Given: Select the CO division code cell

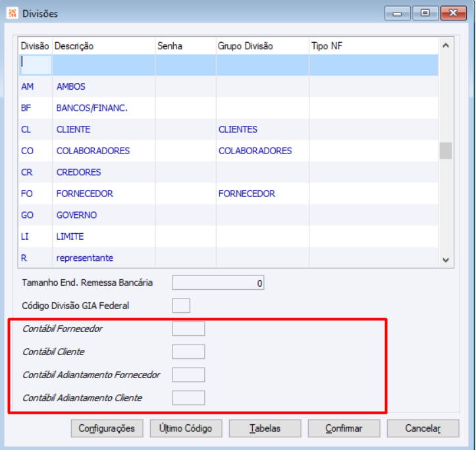Looking at the screenshot, I should (x=36, y=151).
